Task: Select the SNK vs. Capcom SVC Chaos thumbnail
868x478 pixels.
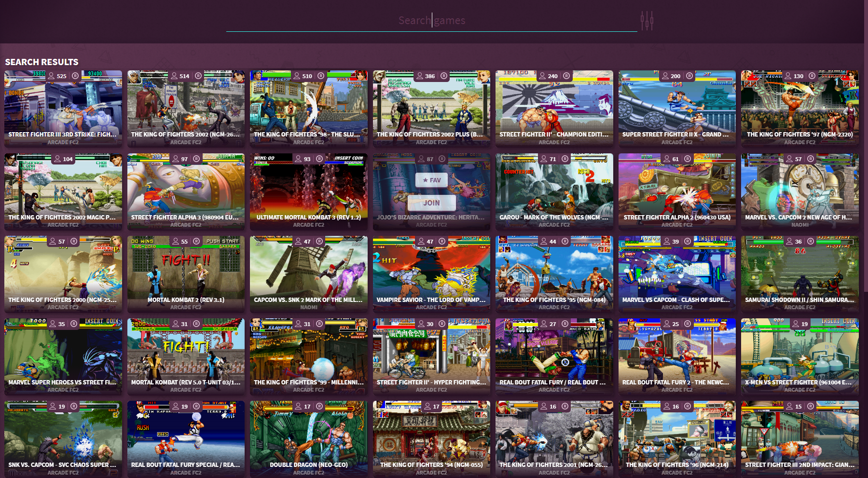Action: point(63,439)
